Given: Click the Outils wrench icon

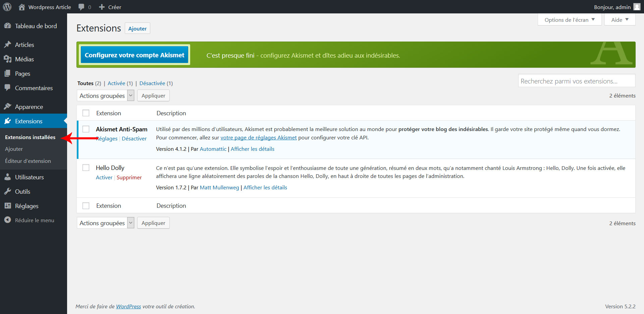Looking at the screenshot, I should [x=8, y=191].
